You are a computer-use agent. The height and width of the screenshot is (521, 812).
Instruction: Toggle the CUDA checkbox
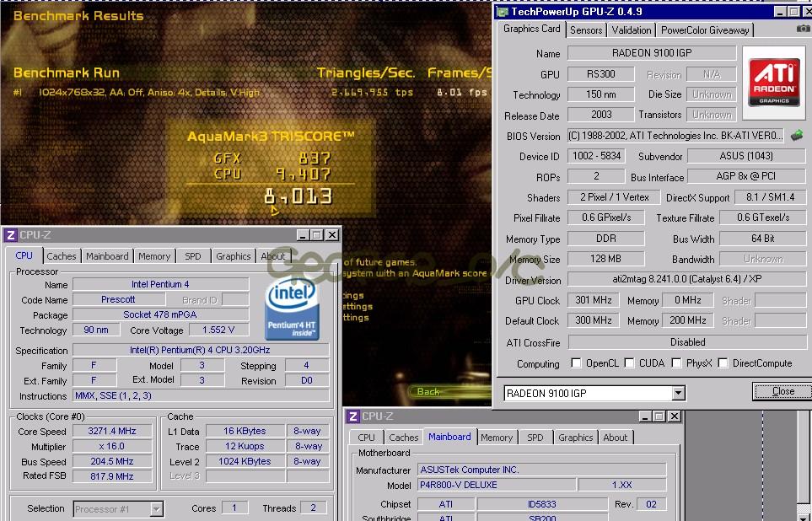click(629, 363)
